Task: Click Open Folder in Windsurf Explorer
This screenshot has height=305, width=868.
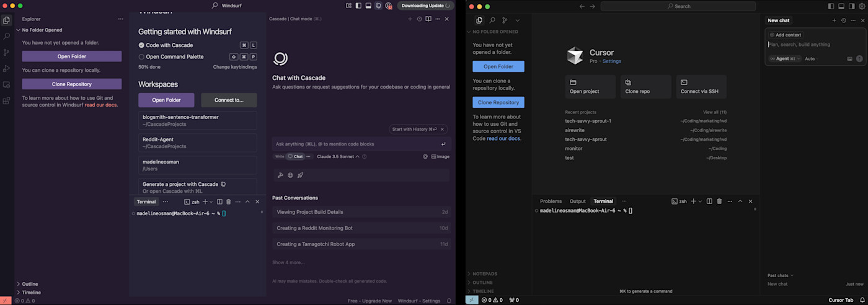Action: [x=72, y=56]
